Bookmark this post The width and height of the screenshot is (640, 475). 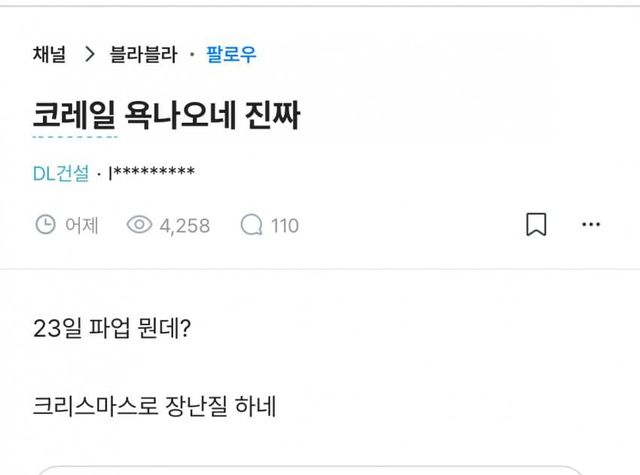click(536, 225)
